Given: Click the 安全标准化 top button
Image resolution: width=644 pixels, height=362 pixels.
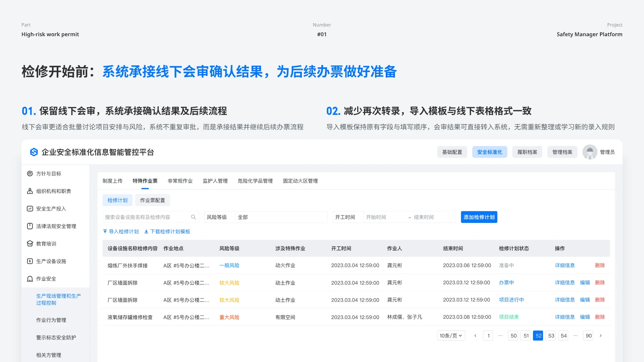Looking at the screenshot, I should pos(490,152).
